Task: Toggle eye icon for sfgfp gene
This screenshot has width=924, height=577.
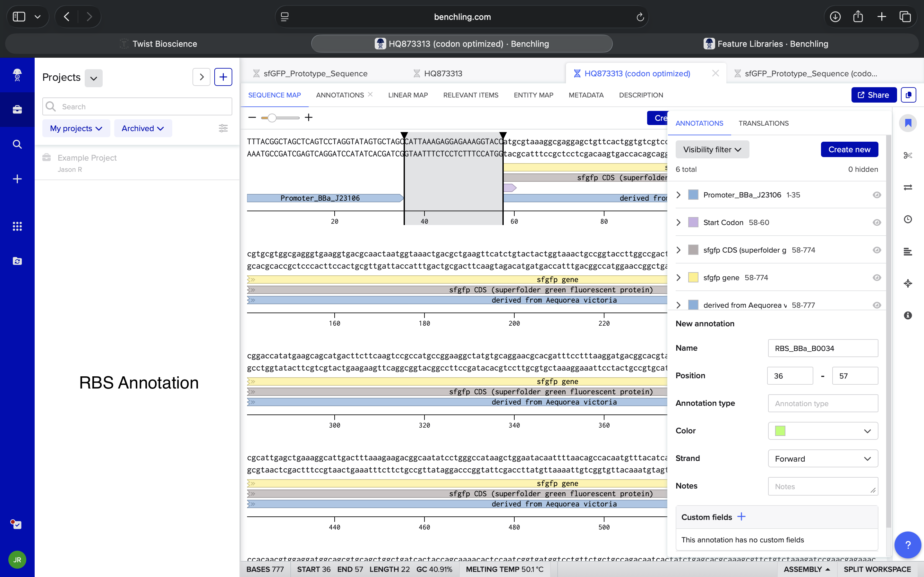Action: point(877,277)
